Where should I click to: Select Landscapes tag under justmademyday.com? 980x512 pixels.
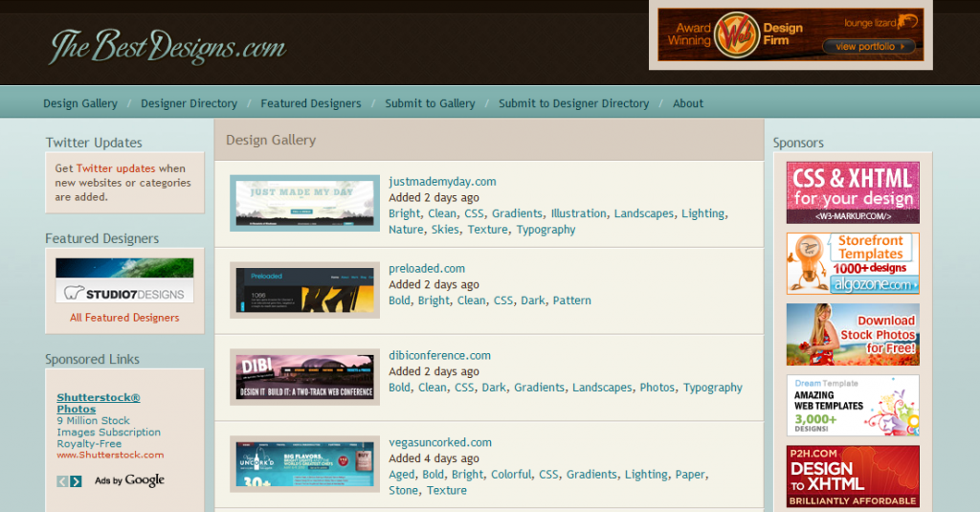[644, 213]
